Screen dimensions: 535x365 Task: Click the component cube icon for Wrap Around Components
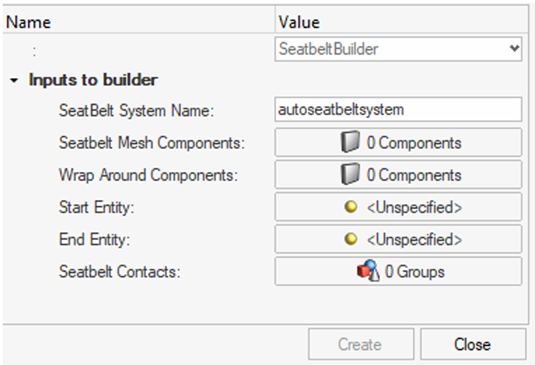(350, 174)
